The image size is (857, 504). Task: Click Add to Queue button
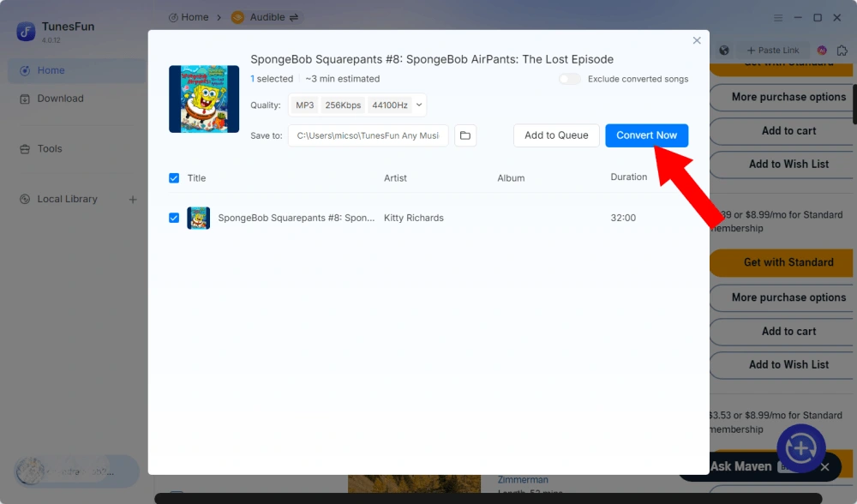pyautogui.click(x=556, y=135)
